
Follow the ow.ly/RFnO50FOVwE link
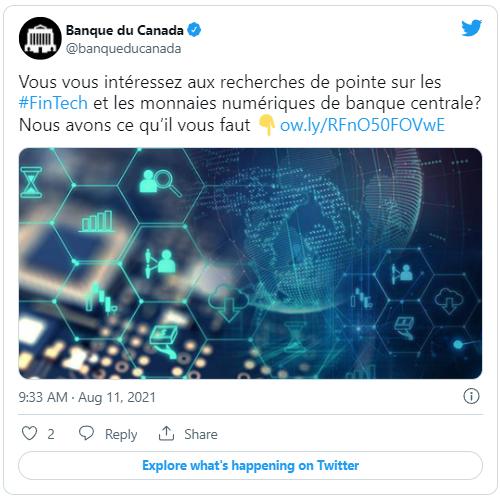coord(362,125)
